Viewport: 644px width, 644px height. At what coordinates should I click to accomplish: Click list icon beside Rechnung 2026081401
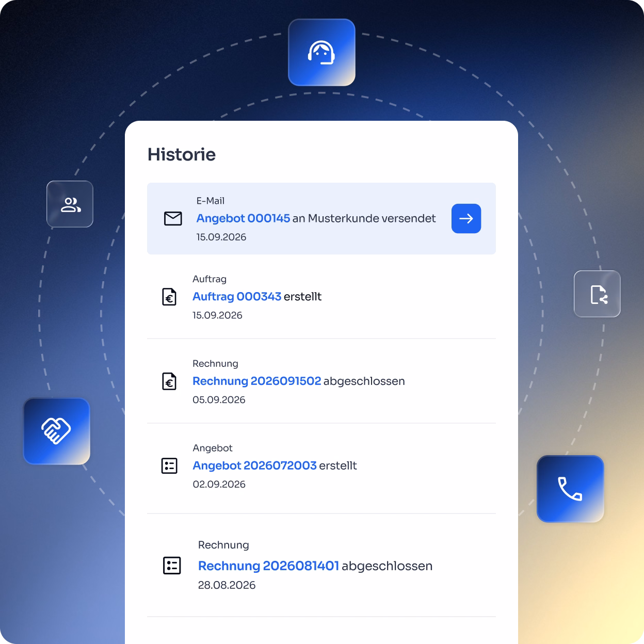point(172,566)
